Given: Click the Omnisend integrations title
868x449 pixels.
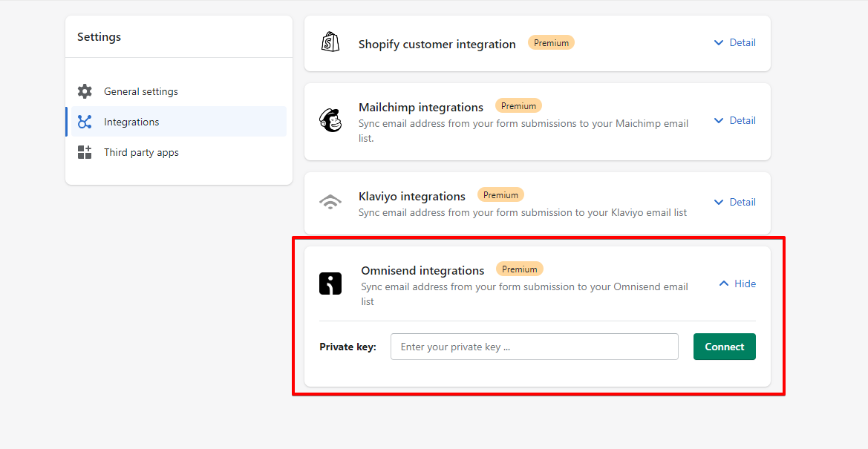Looking at the screenshot, I should 422,271.
